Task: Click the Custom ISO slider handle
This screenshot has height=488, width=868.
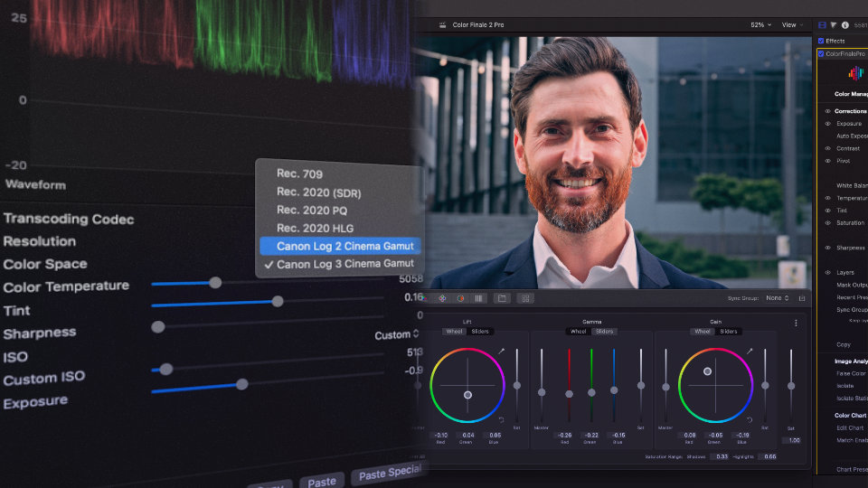Action: 165,369
